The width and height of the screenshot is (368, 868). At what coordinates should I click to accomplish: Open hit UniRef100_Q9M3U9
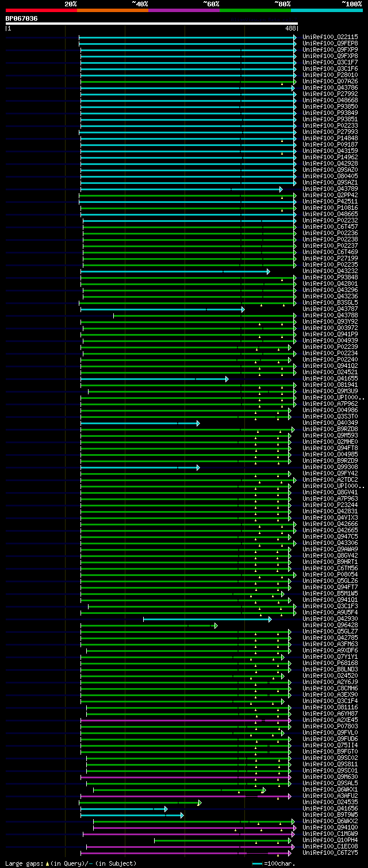point(330,391)
